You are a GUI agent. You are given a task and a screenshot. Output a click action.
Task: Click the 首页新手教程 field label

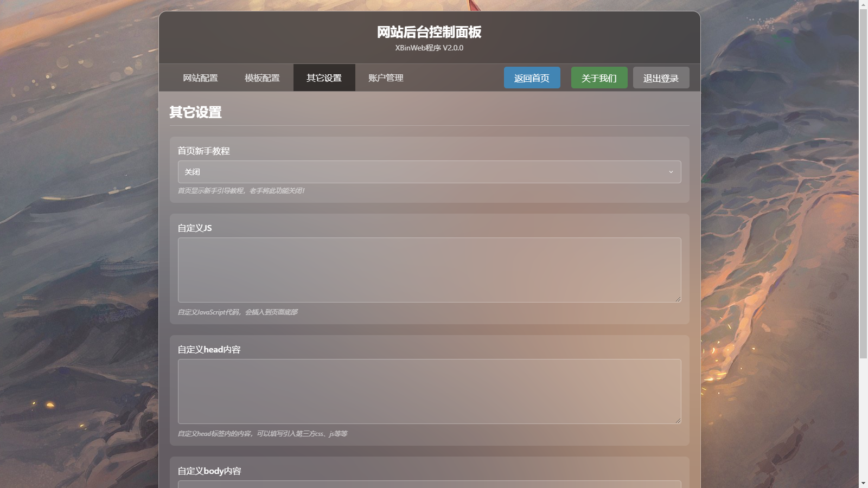(x=203, y=151)
